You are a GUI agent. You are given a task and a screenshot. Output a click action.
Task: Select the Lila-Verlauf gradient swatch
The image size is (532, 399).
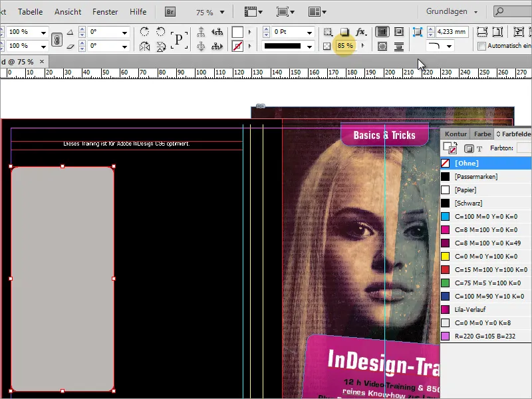pos(486,309)
